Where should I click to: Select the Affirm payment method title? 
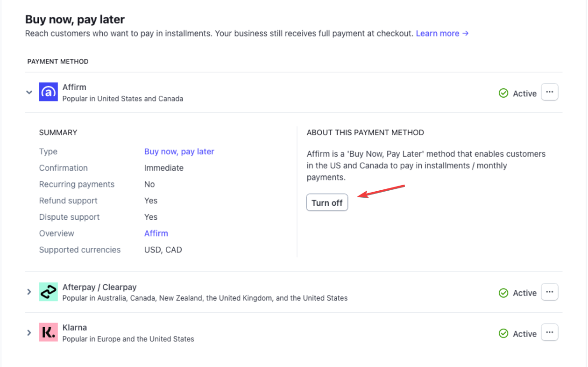74,87
